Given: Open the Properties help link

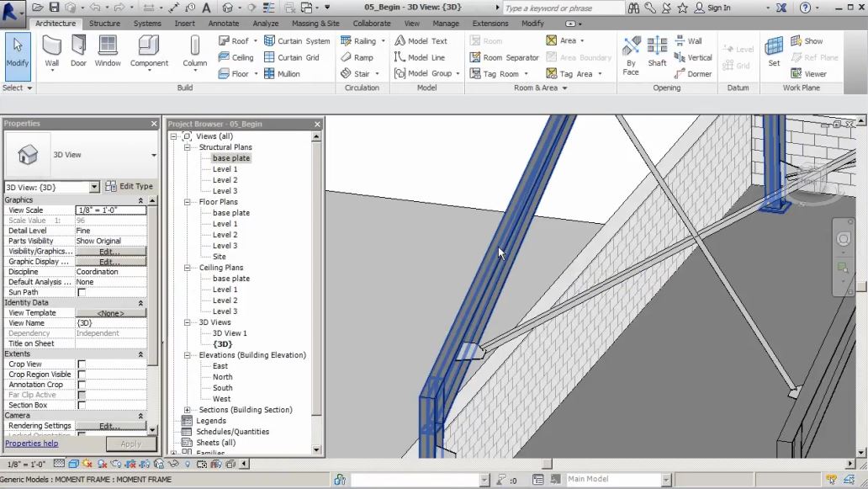Looking at the screenshot, I should tap(32, 444).
